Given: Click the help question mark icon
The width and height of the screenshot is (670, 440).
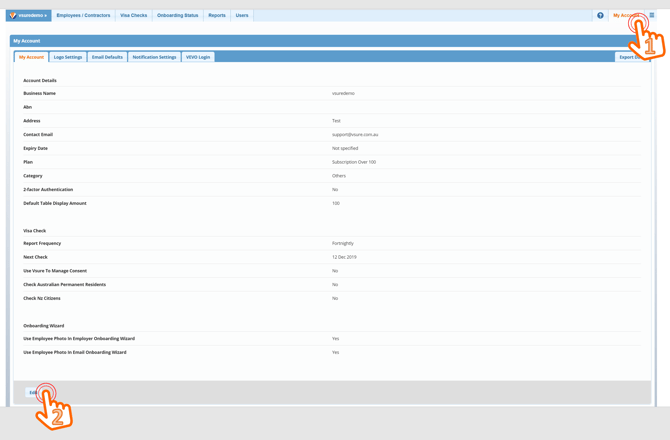Looking at the screenshot, I should click(600, 16).
